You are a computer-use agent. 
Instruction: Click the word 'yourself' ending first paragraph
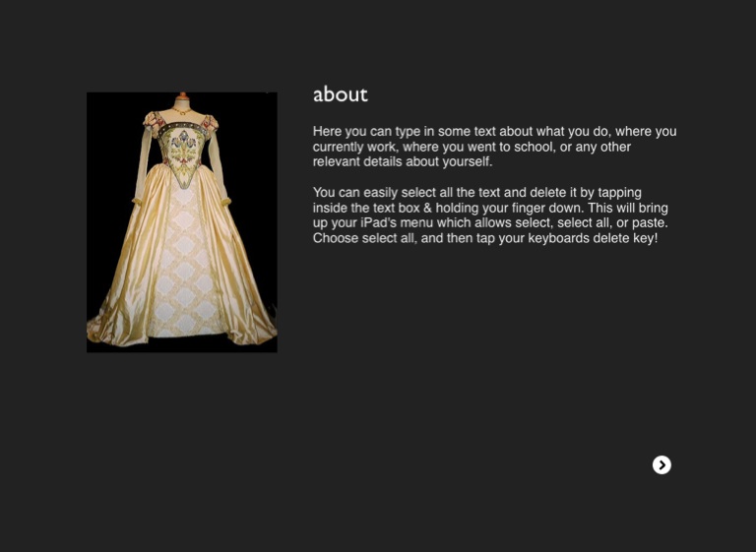(x=467, y=162)
